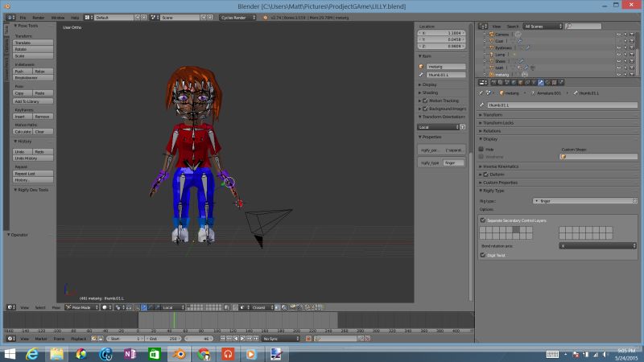Click the Translate button in Pose Tools
This screenshot has height=362, width=644.
[x=33, y=43]
